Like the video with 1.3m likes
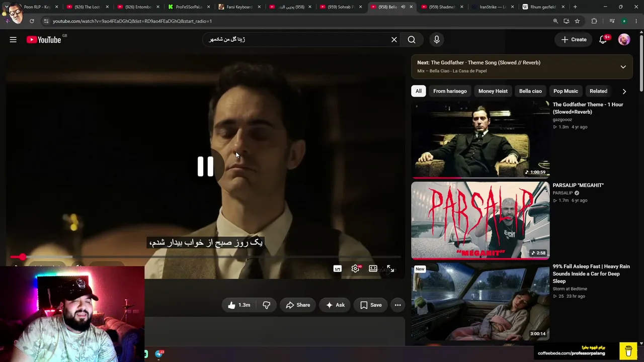 [x=239, y=305]
